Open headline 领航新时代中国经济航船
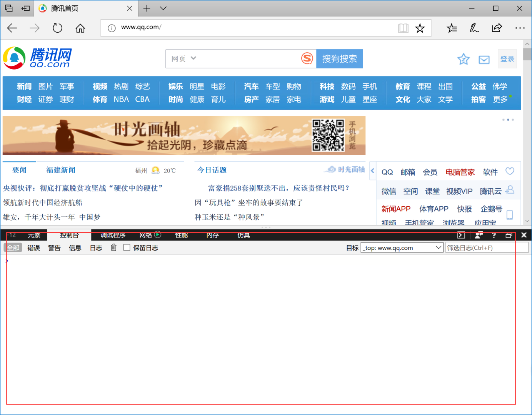 [x=43, y=203]
